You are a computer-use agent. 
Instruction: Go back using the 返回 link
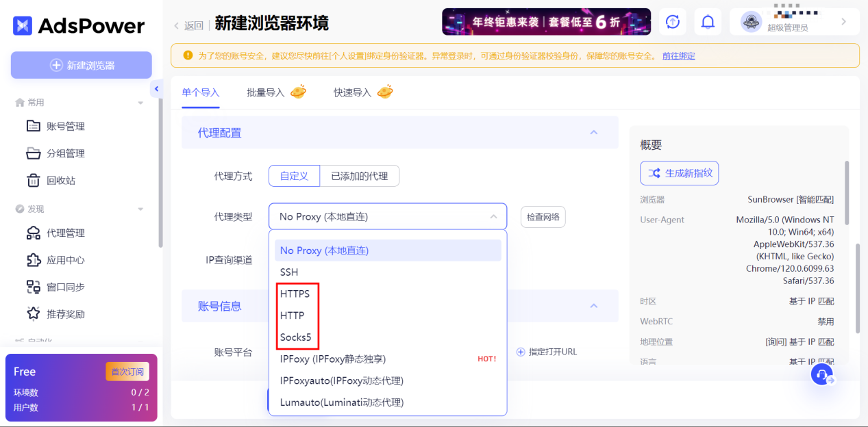click(189, 25)
